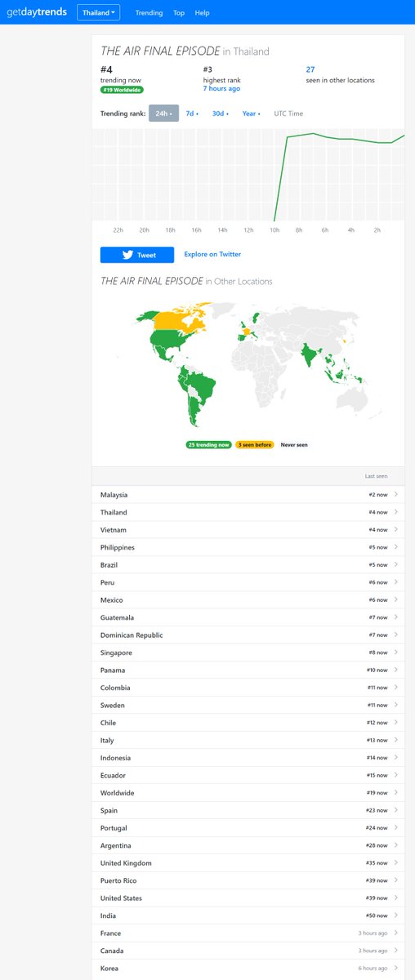Open the Canada row

248,951
